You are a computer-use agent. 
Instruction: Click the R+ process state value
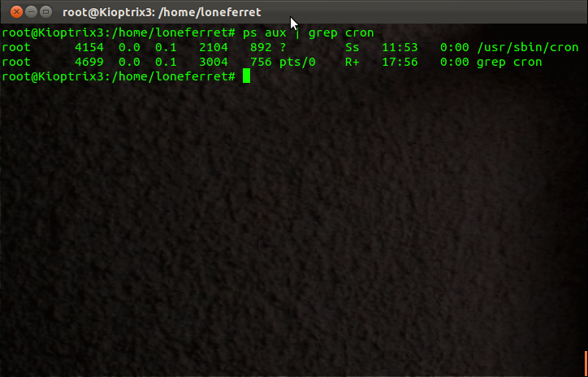coord(352,62)
